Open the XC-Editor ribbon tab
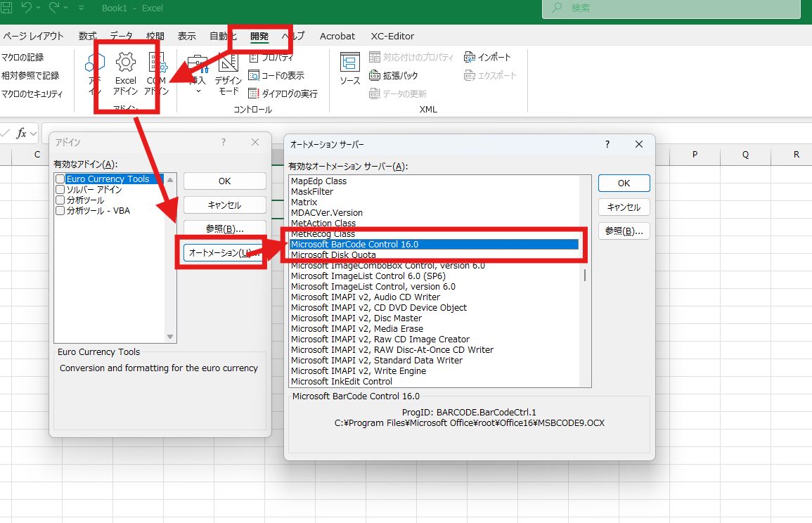The width and height of the screenshot is (812, 523). (392, 37)
